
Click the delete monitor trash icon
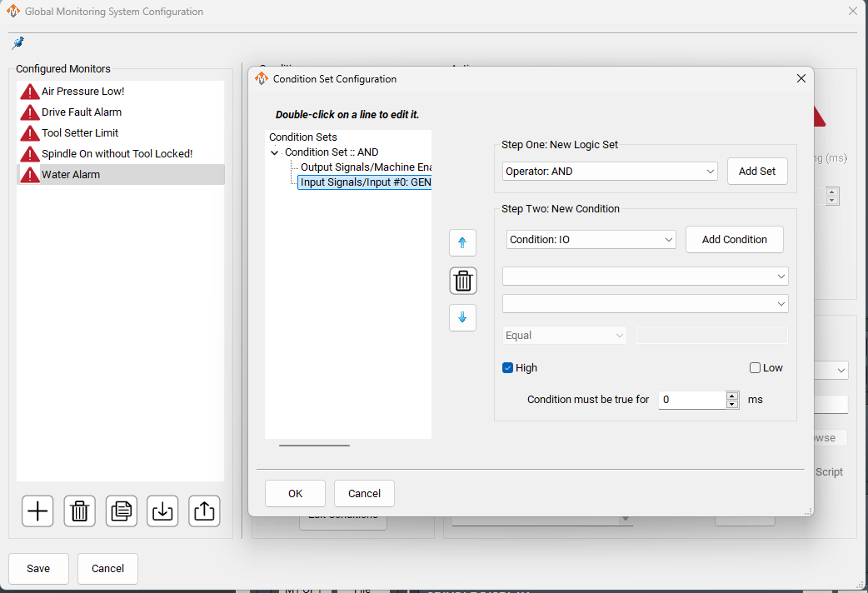click(x=79, y=511)
